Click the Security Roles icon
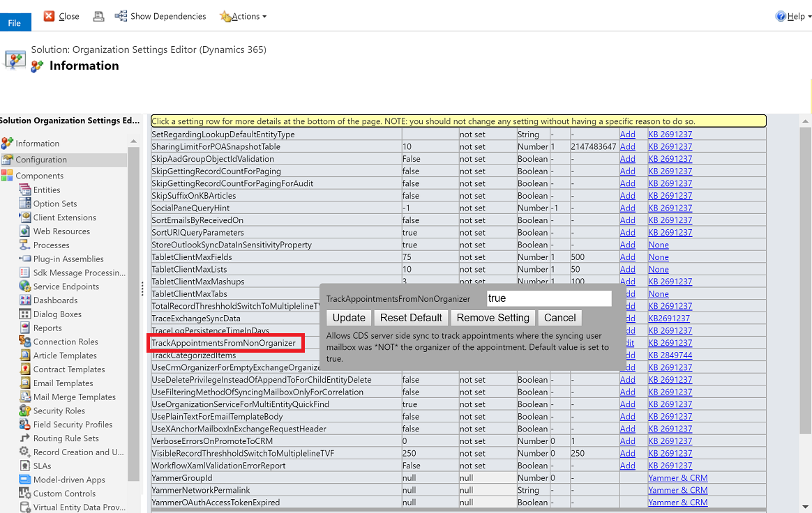 25,411
